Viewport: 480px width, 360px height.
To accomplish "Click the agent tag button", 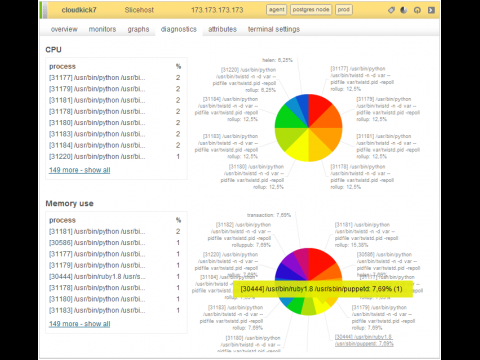I will (277, 10).
